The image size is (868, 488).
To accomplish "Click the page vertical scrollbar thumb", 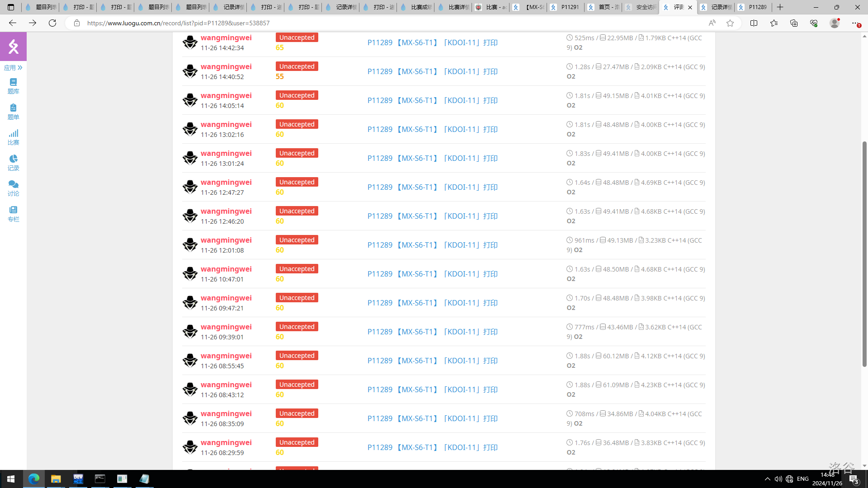I will click(864, 253).
